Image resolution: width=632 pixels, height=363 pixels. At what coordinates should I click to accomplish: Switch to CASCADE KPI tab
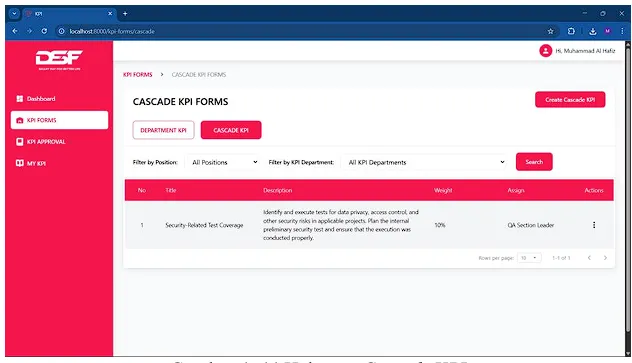[x=231, y=130]
